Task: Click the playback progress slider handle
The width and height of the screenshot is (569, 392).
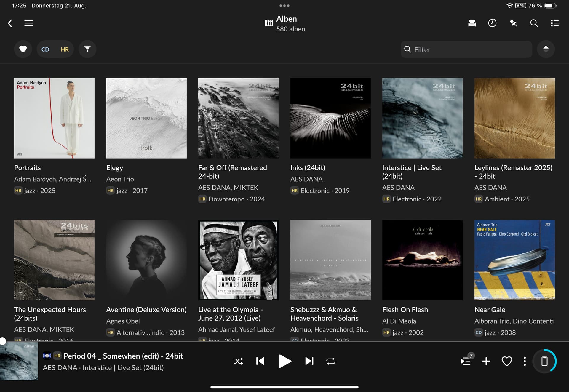Action: pyautogui.click(x=3, y=341)
